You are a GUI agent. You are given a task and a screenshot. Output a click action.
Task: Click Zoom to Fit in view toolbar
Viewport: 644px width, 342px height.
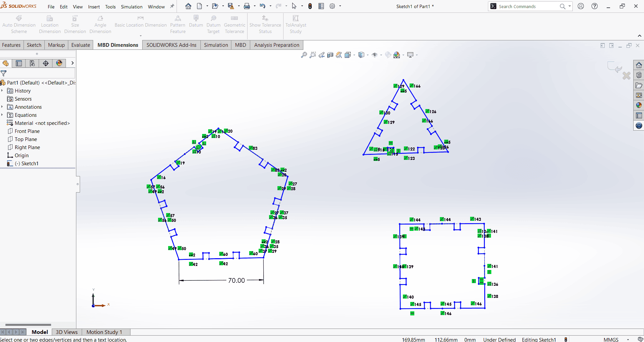pyautogui.click(x=304, y=55)
